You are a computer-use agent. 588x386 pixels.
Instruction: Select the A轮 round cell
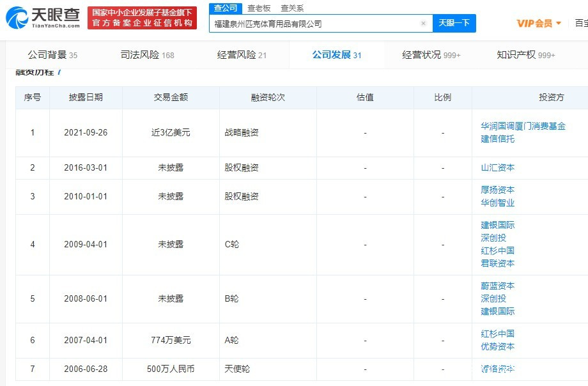tap(231, 340)
